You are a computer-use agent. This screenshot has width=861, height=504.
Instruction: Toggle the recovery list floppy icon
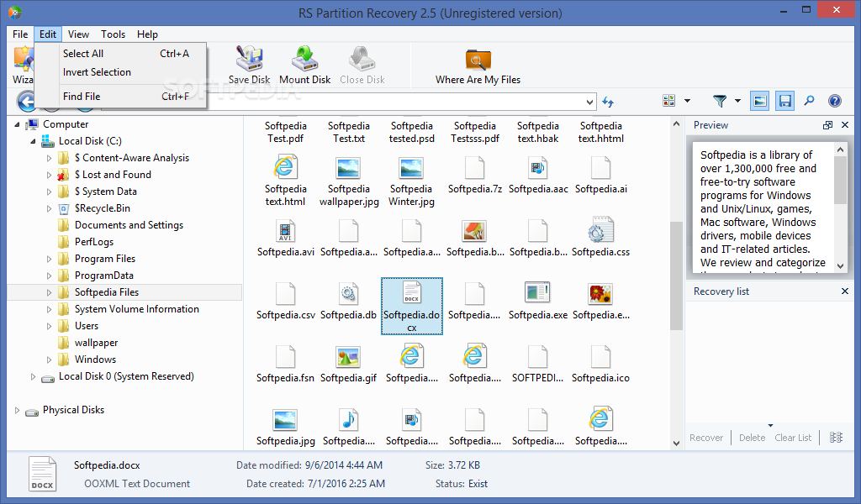click(x=785, y=101)
